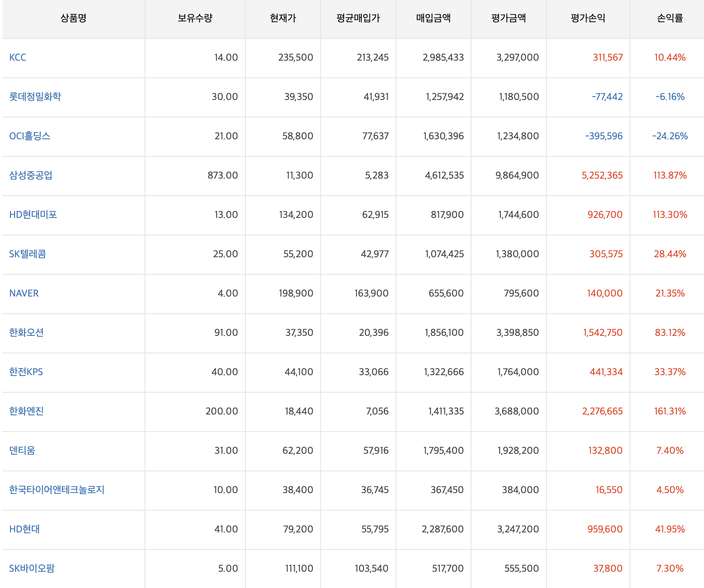Select SK바이오팜 return rate 7.30%
Viewport: 704px width, 588px height.
pyautogui.click(x=670, y=569)
